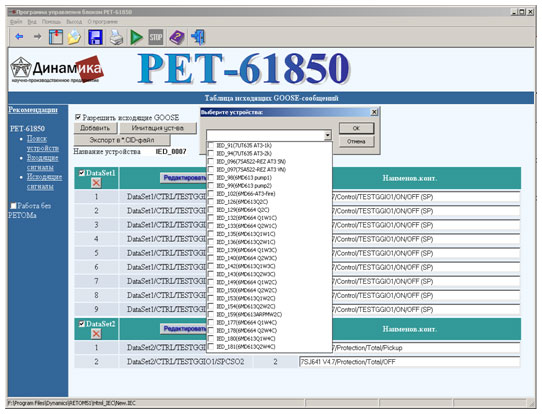Click the blue exit door icon
The image size is (542, 414).
[198, 37]
